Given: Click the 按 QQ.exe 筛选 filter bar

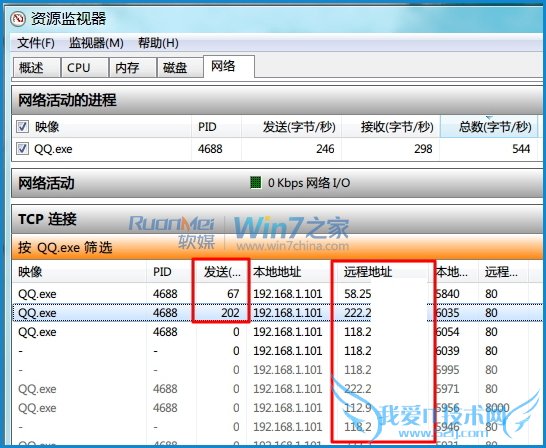Looking at the screenshot, I should point(277,247).
